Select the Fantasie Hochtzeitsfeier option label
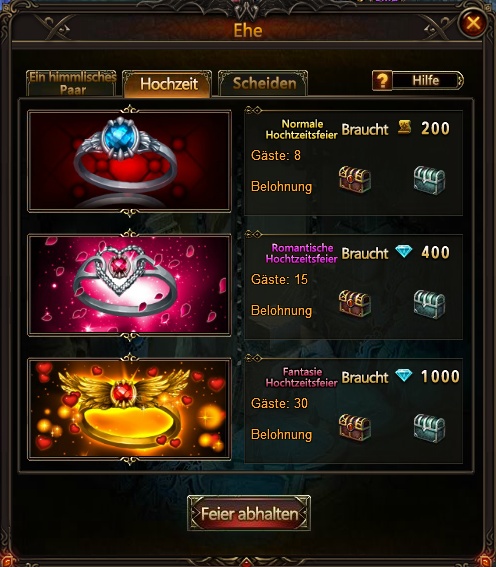 (302, 377)
